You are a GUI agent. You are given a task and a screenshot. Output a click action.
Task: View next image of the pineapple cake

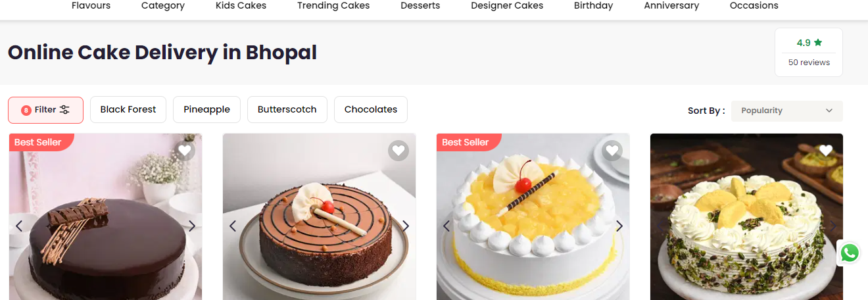[619, 226]
